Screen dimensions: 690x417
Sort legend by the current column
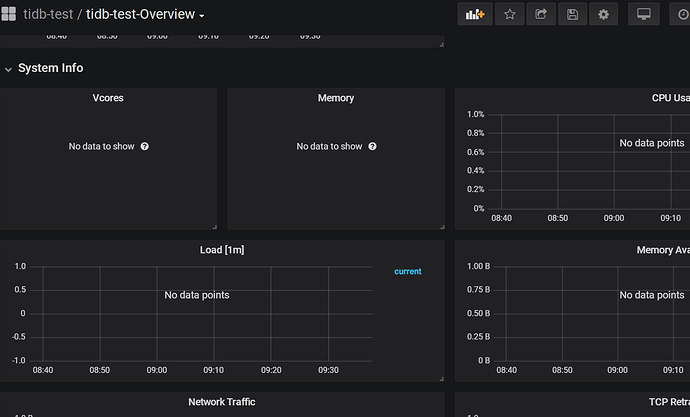[x=407, y=271]
